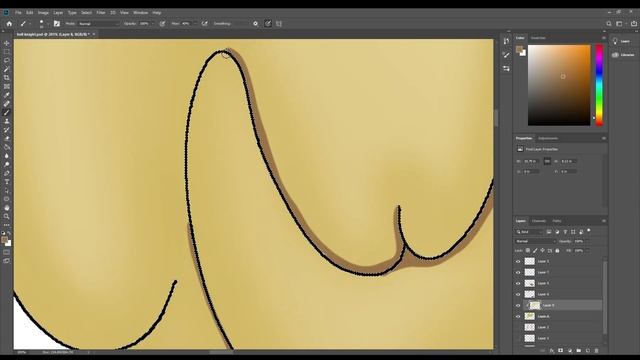
Task: Pick a shade in color field
Action: pos(559,85)
